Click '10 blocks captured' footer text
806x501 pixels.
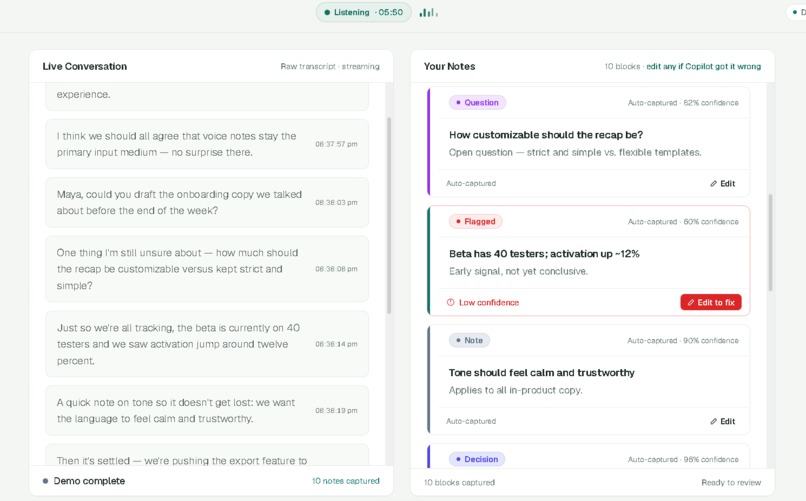[459, 483]
